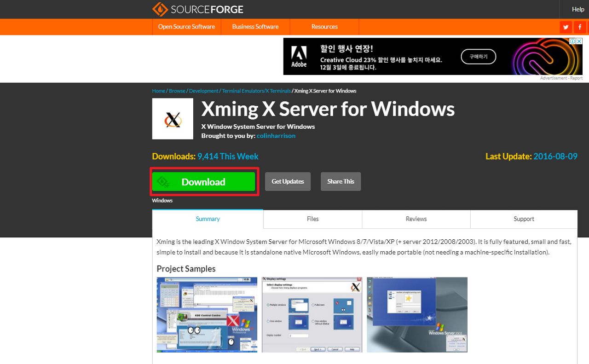Go to Development breadcrumb

[x=204, y=91]
